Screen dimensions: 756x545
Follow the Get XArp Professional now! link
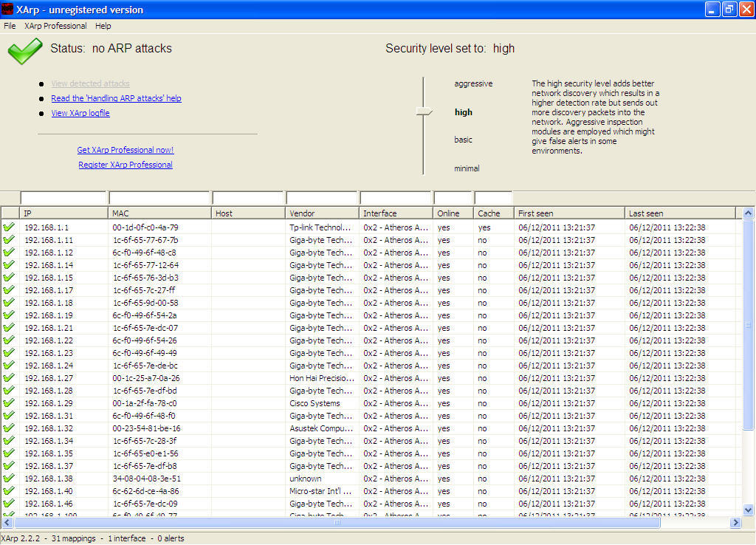click(x=126, y=150)
